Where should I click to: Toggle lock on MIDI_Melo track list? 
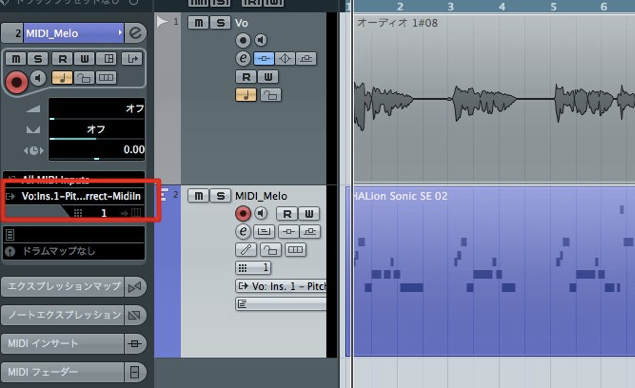click(x=271, y=249)
